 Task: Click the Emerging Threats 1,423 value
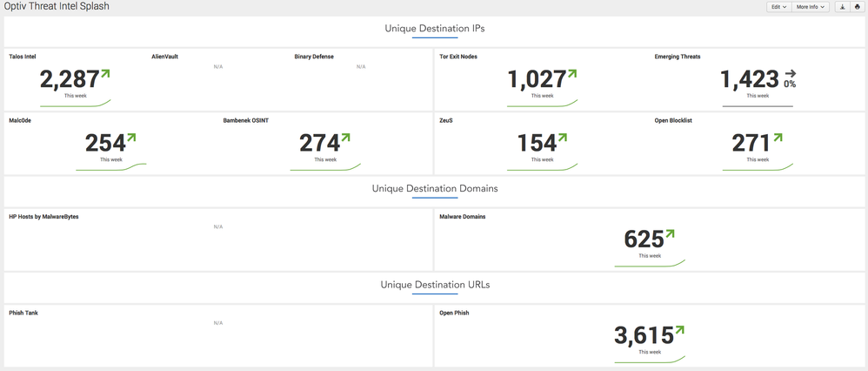pyautogui.click(x=749, y=80)
